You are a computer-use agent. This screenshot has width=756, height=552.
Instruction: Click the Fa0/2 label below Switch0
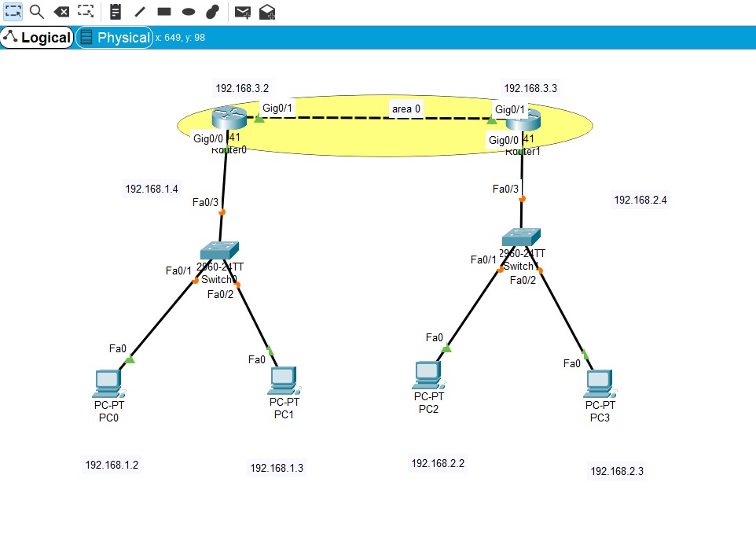(220, 294)
